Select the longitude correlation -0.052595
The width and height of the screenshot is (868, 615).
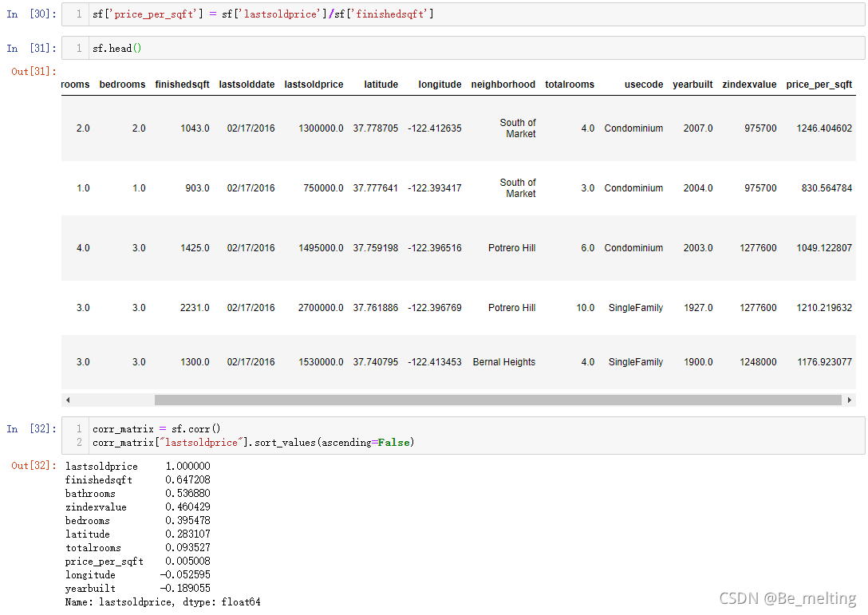185,574
